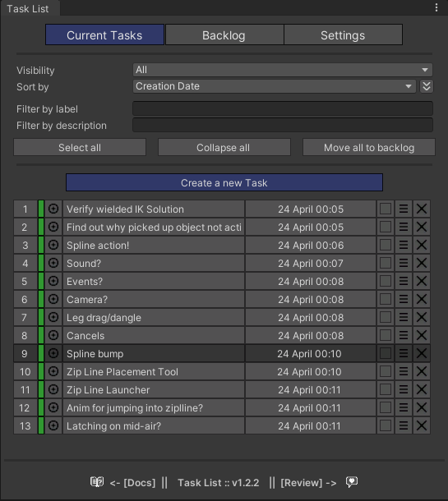Click the green priority bar of Sound? task

pos(41,263)
